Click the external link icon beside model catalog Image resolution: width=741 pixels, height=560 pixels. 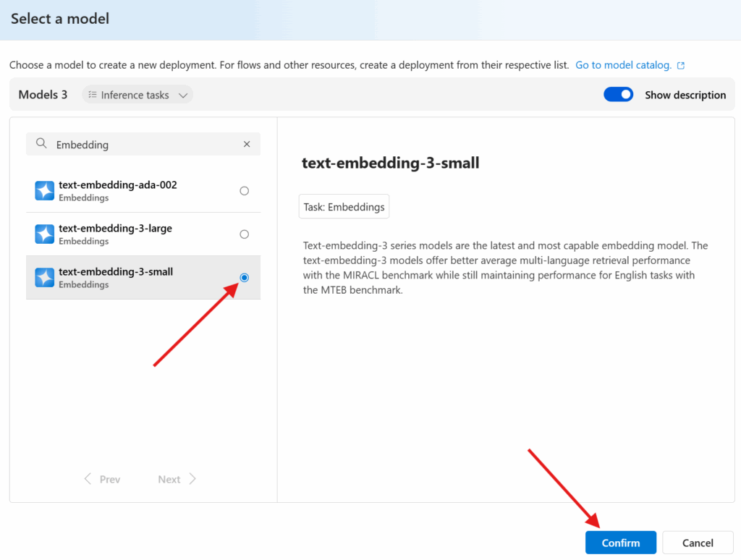[680, 64]
